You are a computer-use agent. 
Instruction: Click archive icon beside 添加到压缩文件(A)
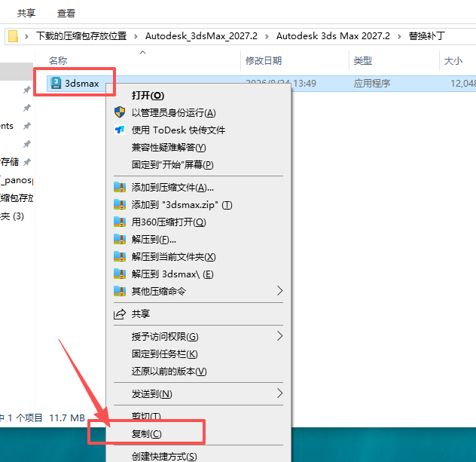pos(120,188)
